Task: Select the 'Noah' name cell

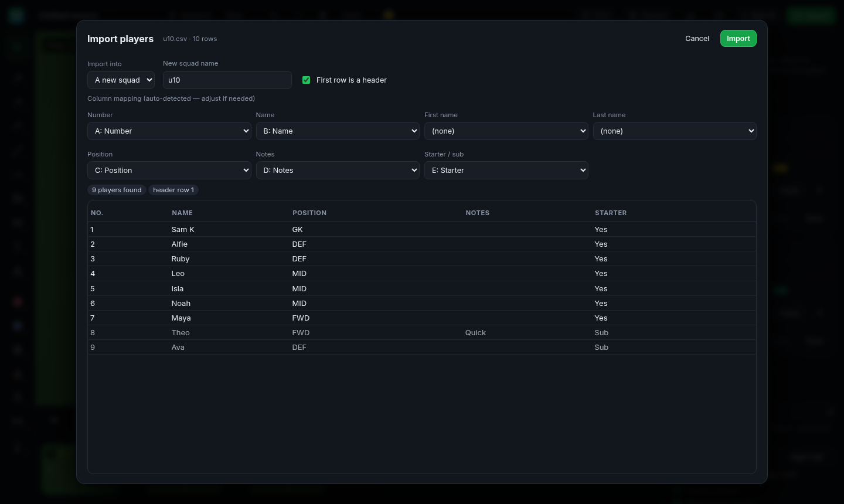Action: click(x=181, y=304)
